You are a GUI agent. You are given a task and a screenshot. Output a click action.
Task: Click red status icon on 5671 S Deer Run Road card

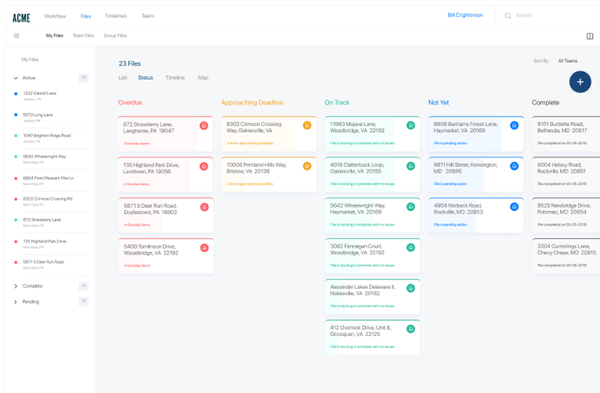(204, 207)
